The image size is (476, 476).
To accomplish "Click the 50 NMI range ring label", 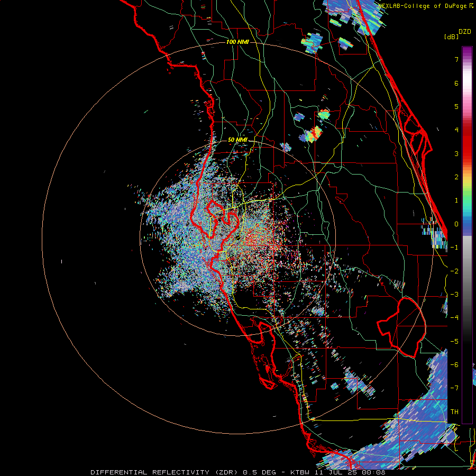I will pos(237,140).
